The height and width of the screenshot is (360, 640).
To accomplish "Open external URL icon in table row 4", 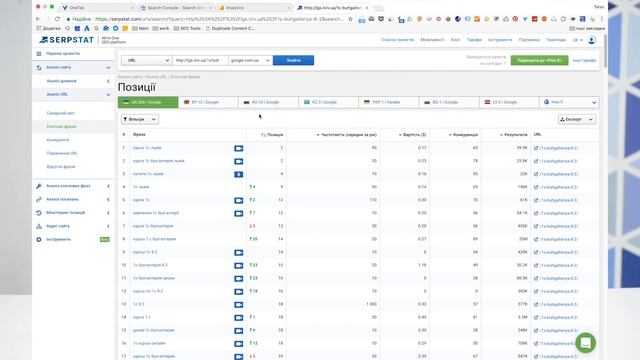I will point(536,187).
